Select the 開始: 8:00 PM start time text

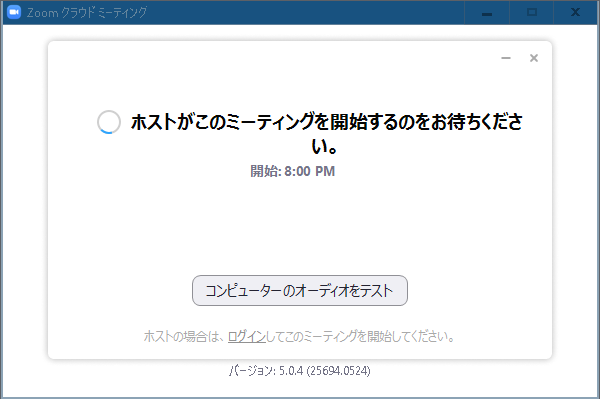point(293,171)
